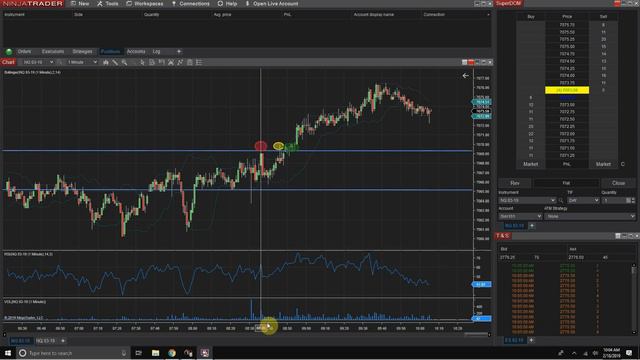Click the C center button in the SuperDOM
640x360 pixels.
622,164
